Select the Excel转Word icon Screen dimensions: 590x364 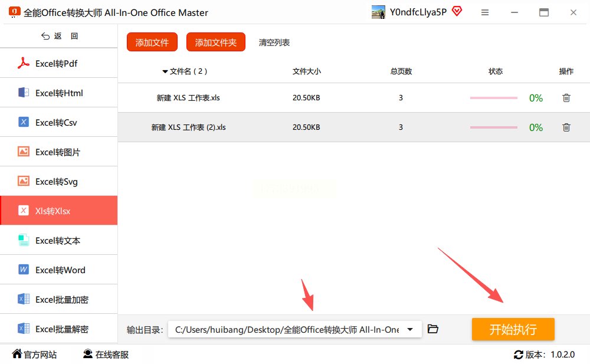click(x=24, y=270)
